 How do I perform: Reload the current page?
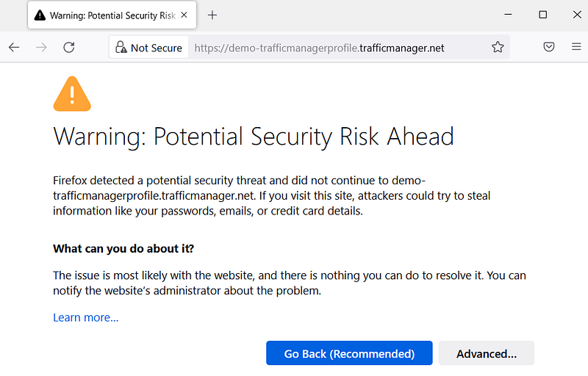click(69, 48)
